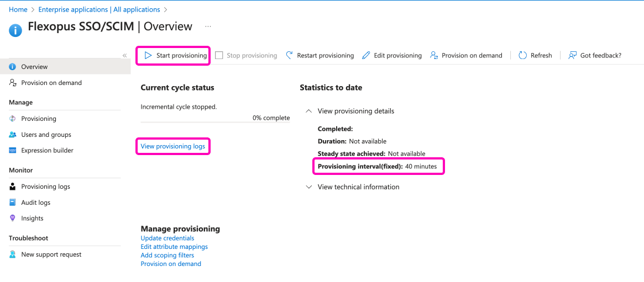Click the Start provisioning play icon
The height and width of the screenshot is (282, 644).
(148, 55)
